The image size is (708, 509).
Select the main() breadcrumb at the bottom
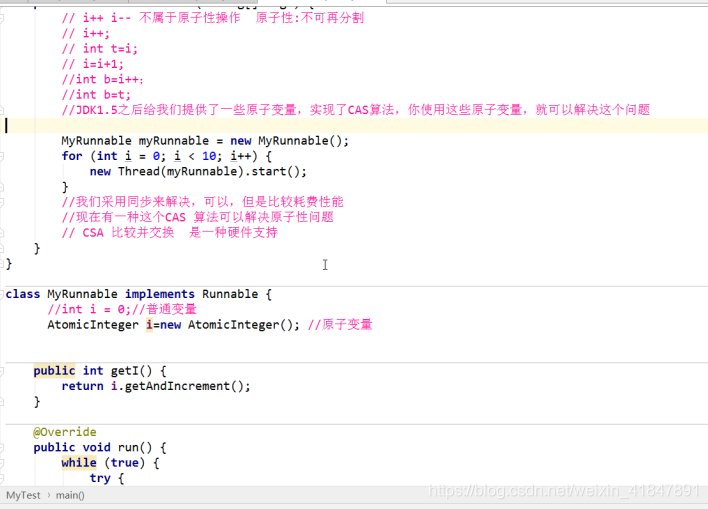point(70,495)
